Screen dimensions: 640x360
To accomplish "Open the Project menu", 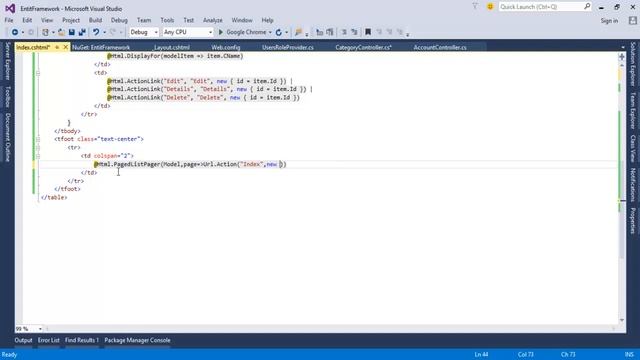I will click(71, 20).
